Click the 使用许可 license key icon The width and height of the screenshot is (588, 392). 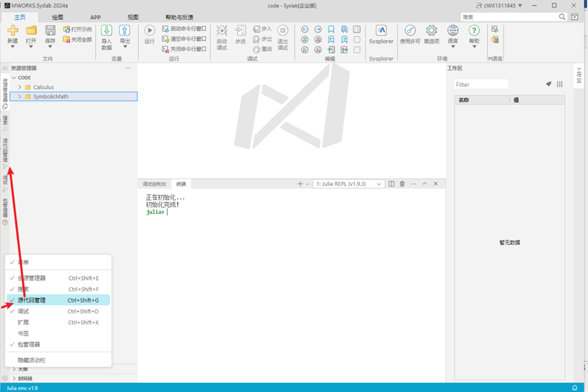point(410,31)
